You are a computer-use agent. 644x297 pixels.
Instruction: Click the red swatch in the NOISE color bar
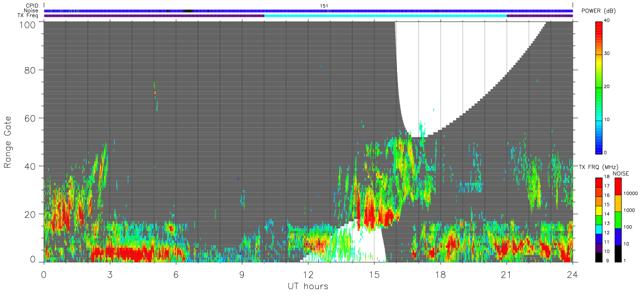619,186
